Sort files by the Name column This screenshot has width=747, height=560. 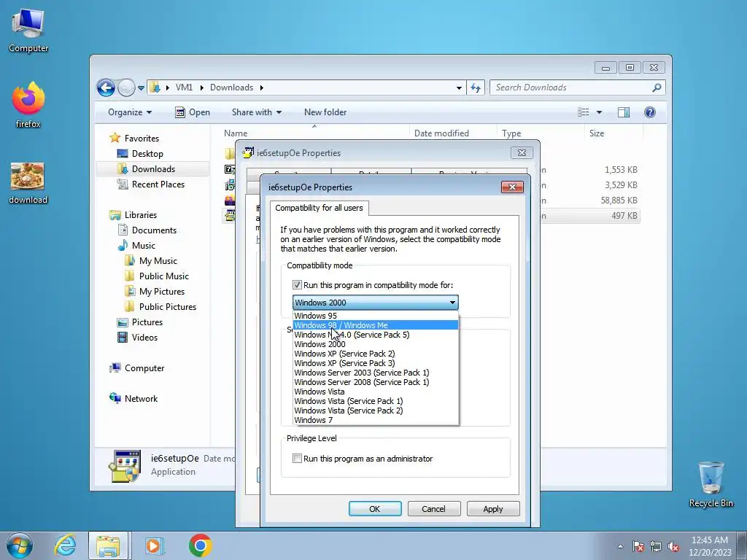coord(236,133)
